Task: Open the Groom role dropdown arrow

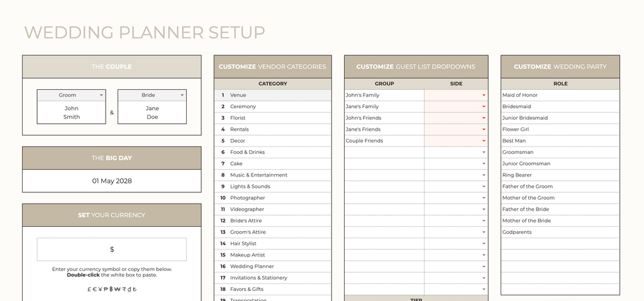Action: click(101, 96)
